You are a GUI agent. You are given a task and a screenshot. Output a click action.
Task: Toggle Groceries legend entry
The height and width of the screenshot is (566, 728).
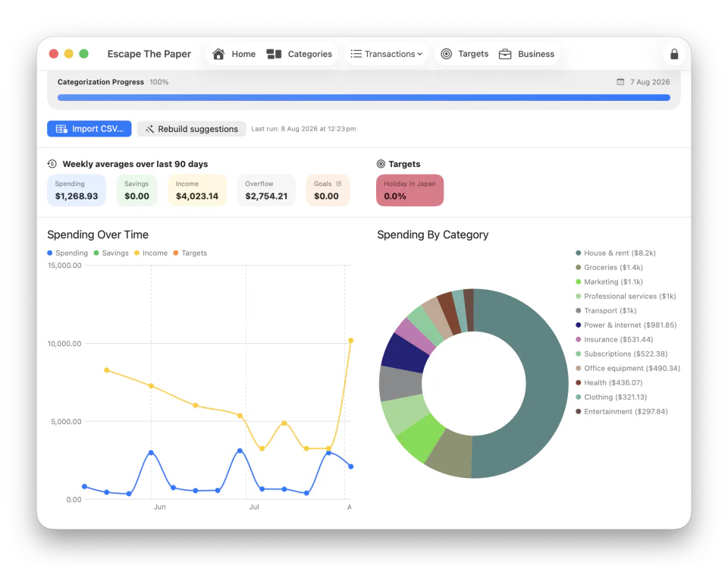[x=609, y=267]
